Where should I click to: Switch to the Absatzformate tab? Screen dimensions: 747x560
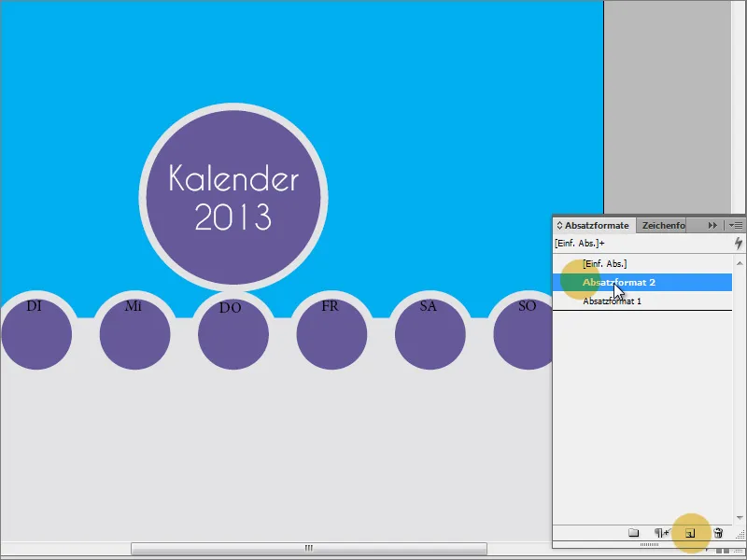pyautogui.click(x=596, y=225)
